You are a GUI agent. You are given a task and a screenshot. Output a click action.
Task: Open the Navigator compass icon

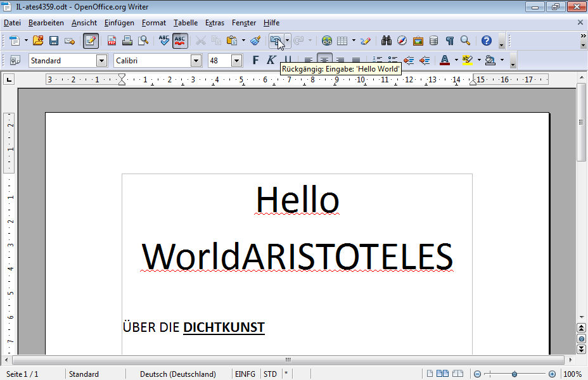coord(402,41)
